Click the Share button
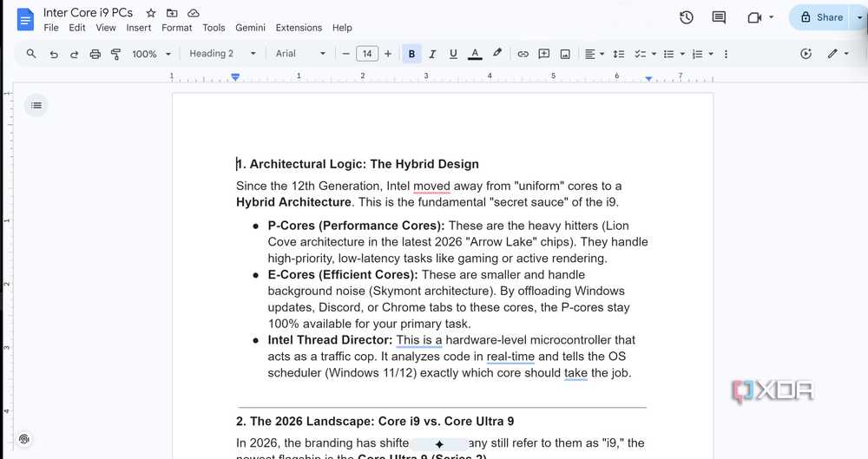Image resolution: width=868 pixels, height=459 pixels. click(821, 17)
